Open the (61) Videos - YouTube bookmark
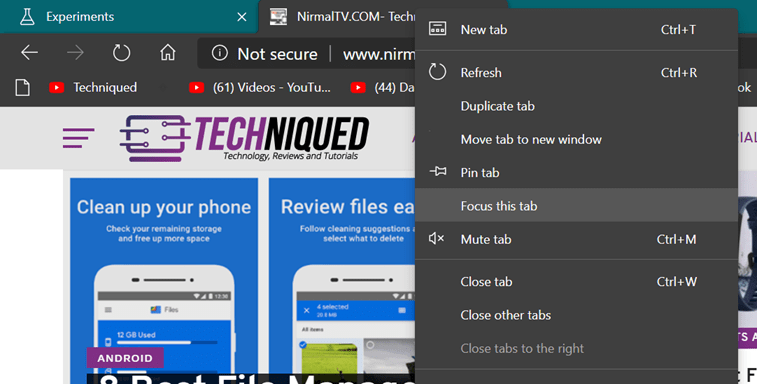 click(x=260, y=87)
